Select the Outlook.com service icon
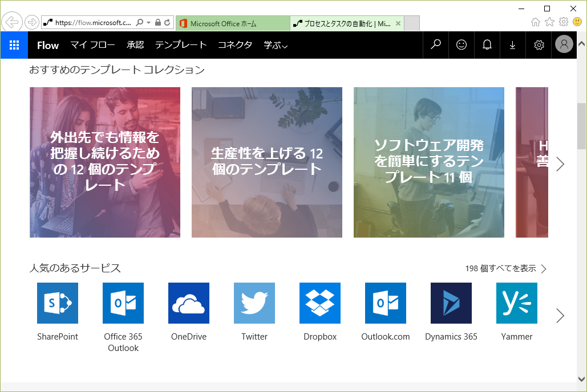 (x=386, y=303)
